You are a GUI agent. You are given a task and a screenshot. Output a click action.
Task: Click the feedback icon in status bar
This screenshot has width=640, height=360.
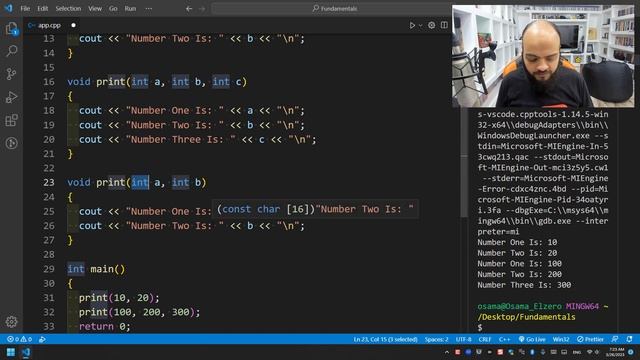pos(615,339)
